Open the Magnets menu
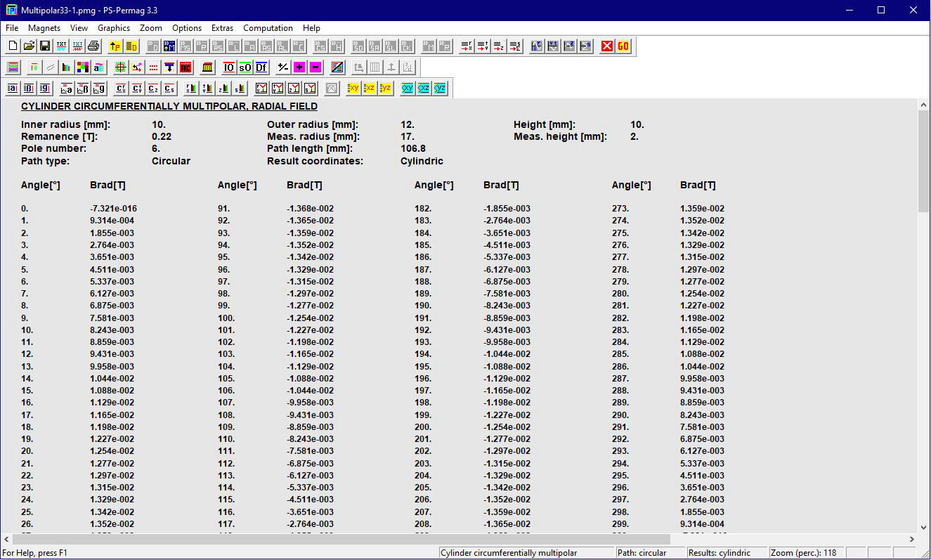931x560 pixels. point(44,28)
